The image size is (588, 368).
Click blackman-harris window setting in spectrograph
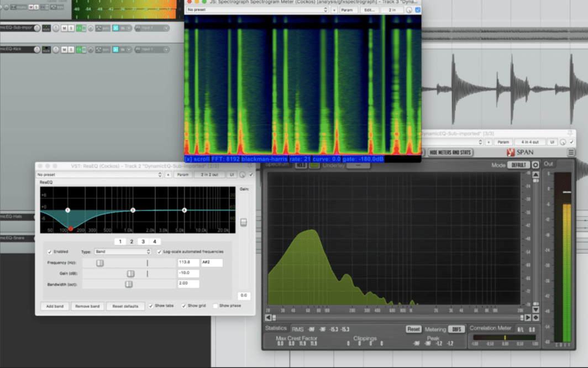[264, 159]
